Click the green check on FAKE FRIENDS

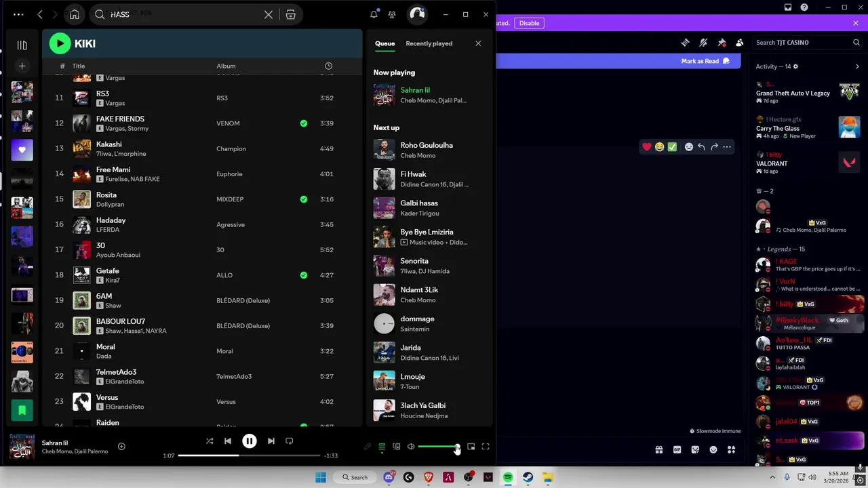pyautogui.click(x=303, y=123)
